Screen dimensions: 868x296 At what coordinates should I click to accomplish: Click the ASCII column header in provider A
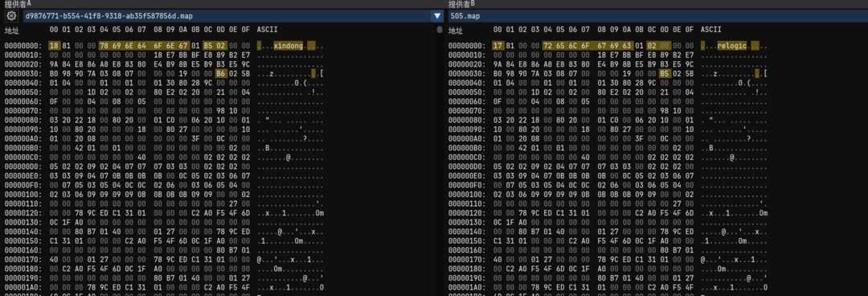(x=268, y=30)
